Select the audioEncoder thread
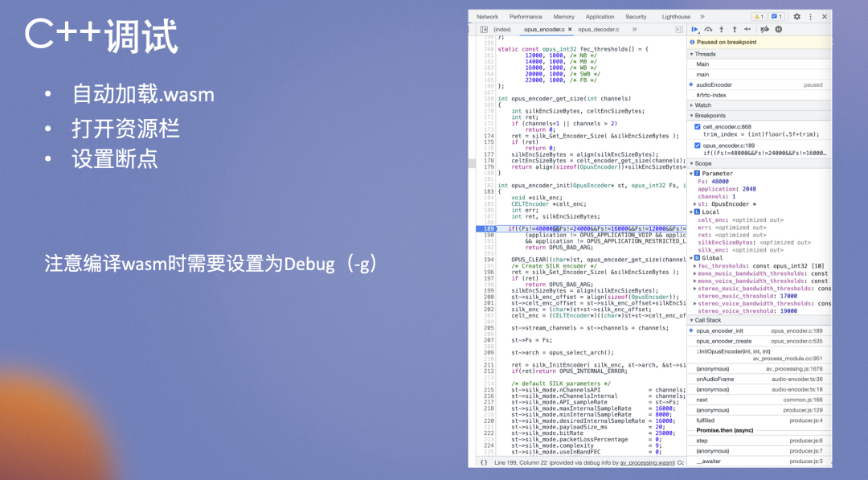868x480 pixels. [x=759, y=84]
